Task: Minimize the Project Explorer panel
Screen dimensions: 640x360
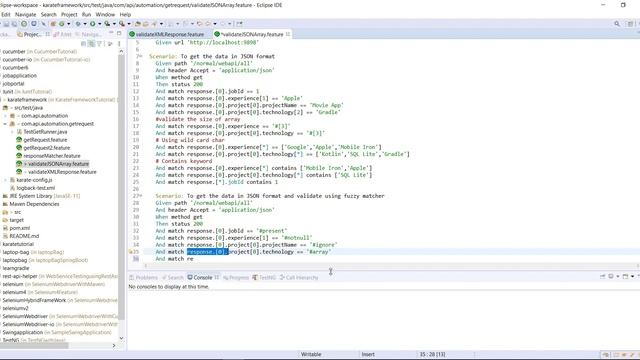Action: 111,33
